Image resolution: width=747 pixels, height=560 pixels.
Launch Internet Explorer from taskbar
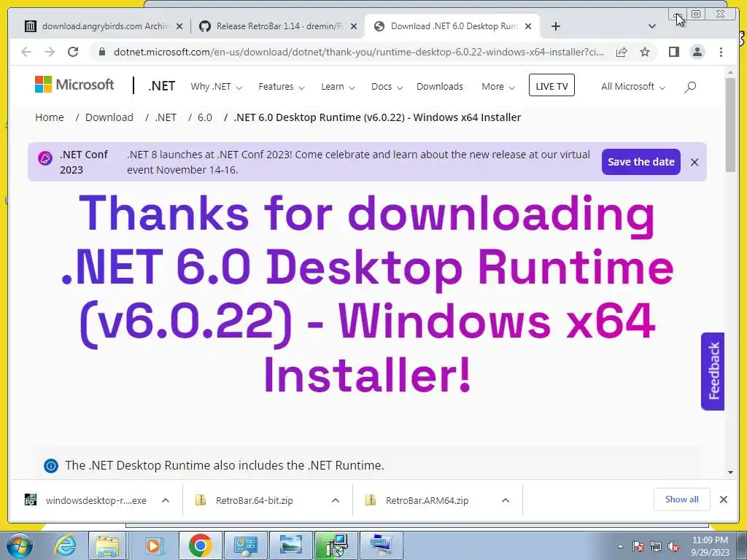pos(65,545)
